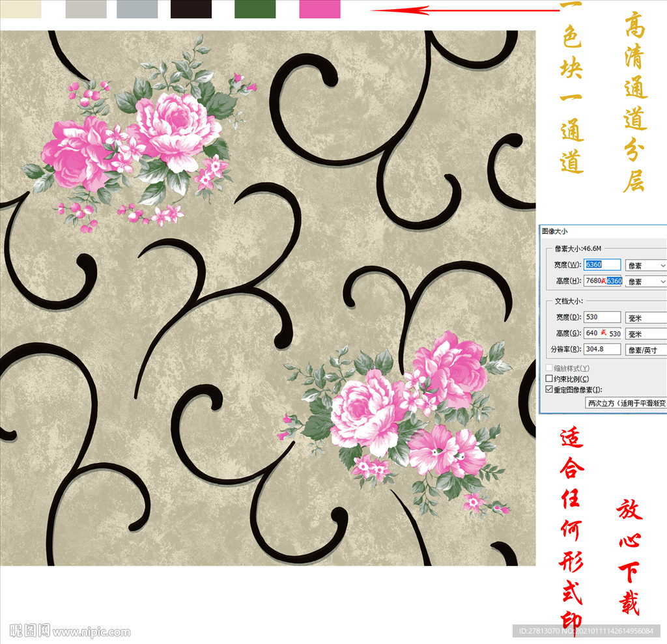
Task: Open the pixel width unit dropdown
Action: 646,265
